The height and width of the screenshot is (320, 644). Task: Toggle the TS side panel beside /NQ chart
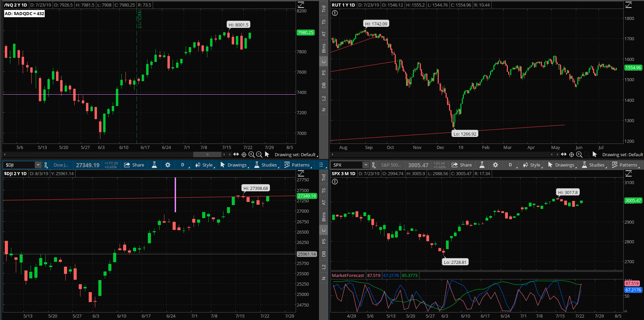(324, 21)
